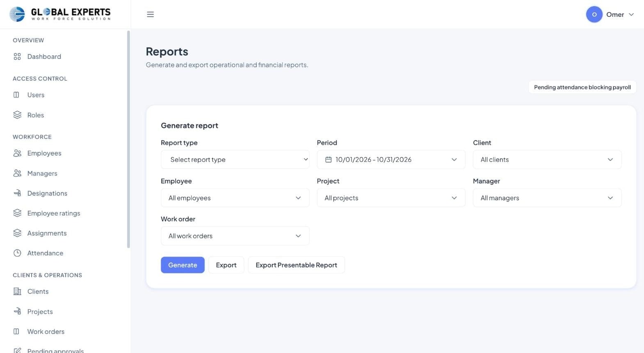Click the Dashboard grid icon
Screen dimensions: 644x353
(x=17, y=57)
